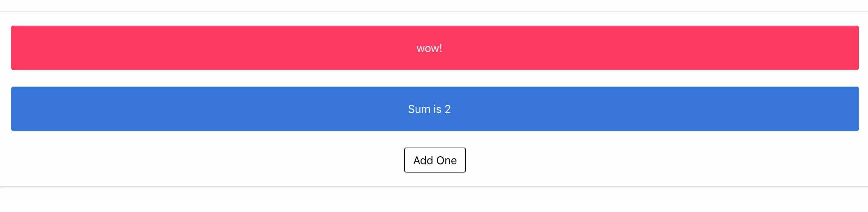The height and width of the screenshot is (212, 868).
Task: Click the gap between the red and blue banners
Action: coord(435,78)
